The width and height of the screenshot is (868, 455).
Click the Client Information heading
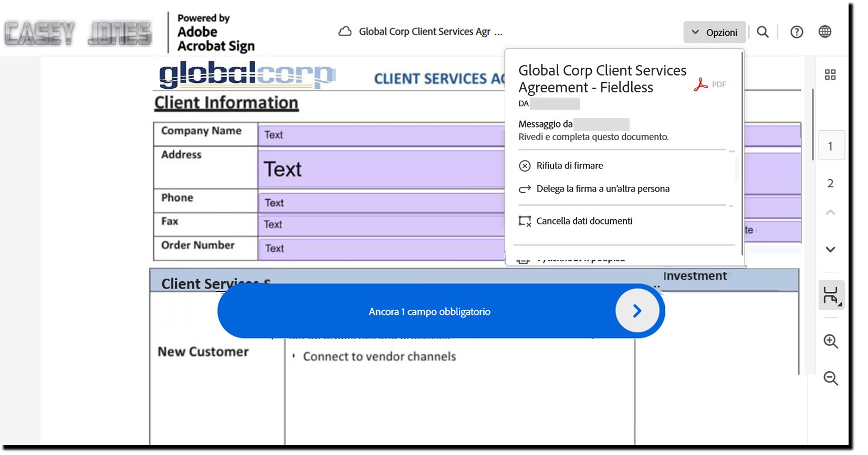click(226, 103)
